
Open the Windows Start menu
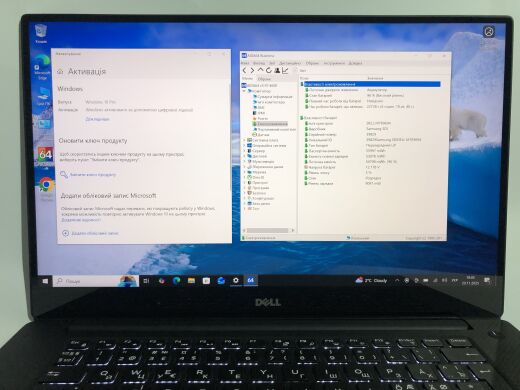pos(45,282)
